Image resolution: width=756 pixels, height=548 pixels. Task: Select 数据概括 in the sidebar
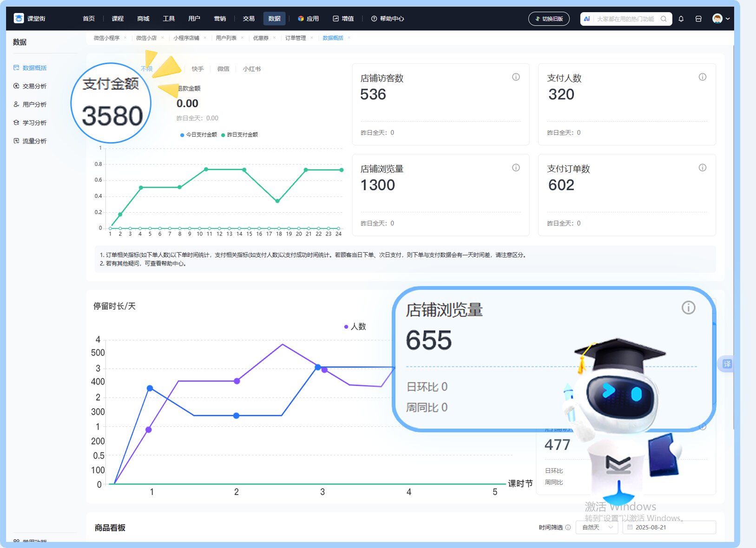30,68
